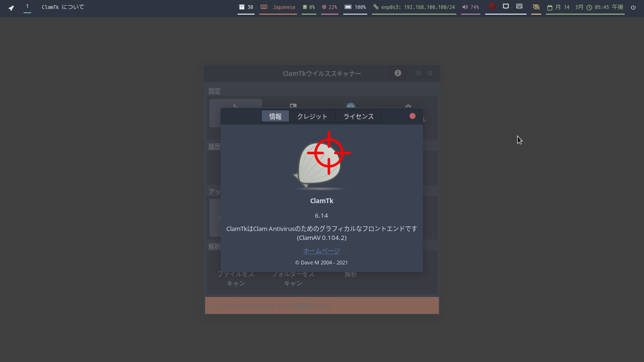Open the ホームページ link
644x362 pixels.
pos(322,251)
